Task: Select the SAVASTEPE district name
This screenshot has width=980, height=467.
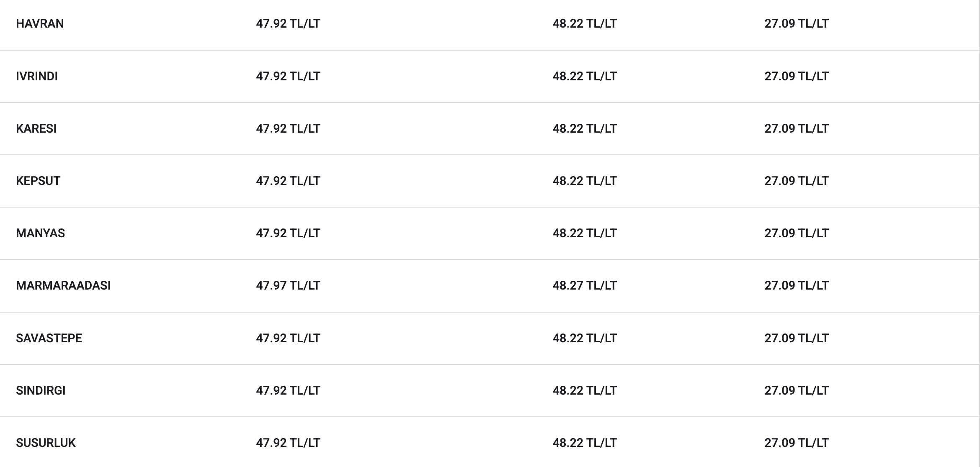Action: point(49,338)
